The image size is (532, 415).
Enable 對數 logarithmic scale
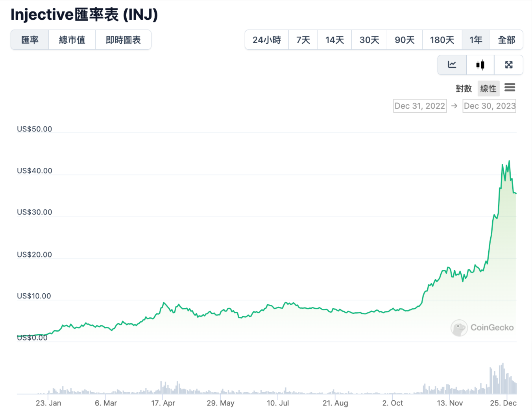coord(464,88)
